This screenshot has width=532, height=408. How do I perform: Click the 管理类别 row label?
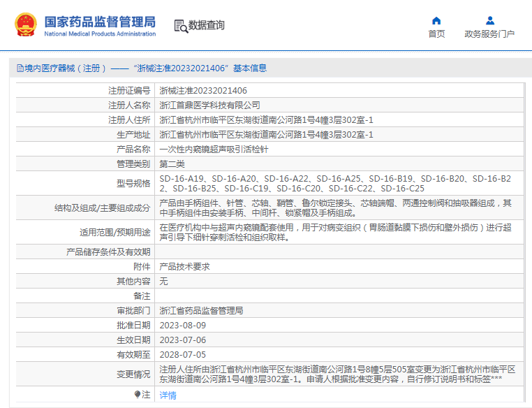133,164
